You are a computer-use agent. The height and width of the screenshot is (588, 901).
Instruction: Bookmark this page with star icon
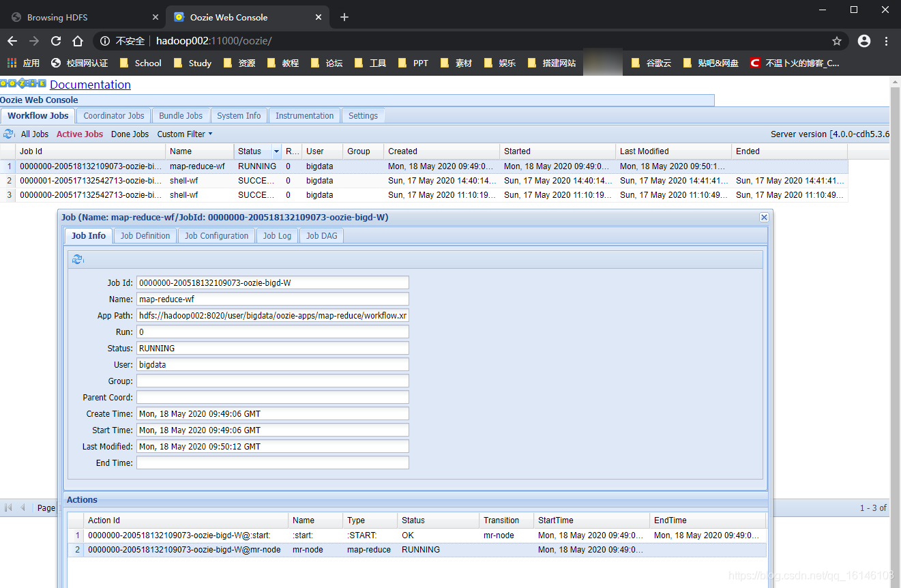(x=837, y=41)
